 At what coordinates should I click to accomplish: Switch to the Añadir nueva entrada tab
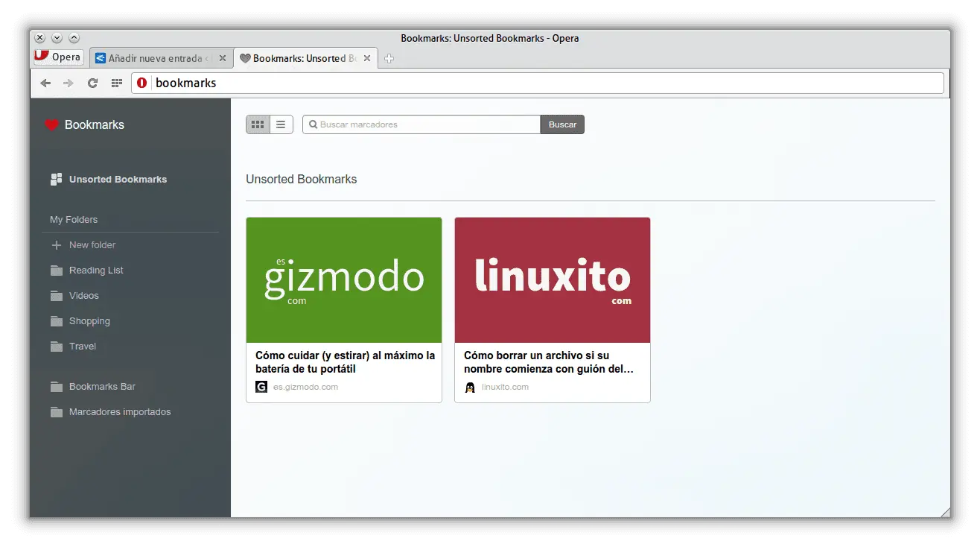[x=161, y=58]
